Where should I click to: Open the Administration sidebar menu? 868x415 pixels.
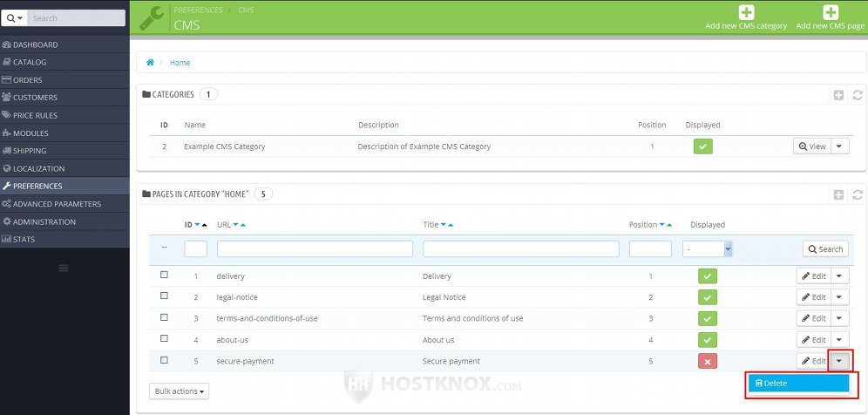[x=64, y=221]
